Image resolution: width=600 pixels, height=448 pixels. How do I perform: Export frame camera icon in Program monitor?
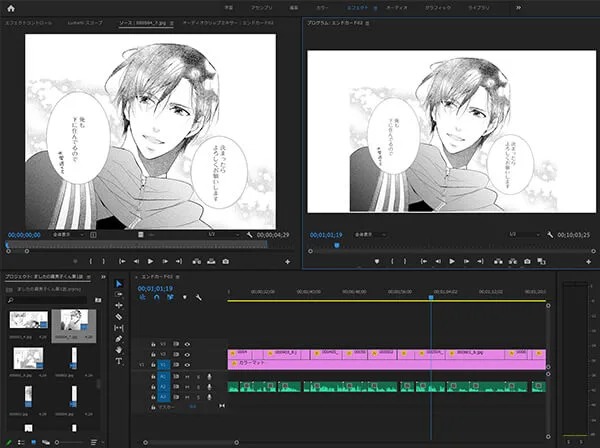tap(527, 261)
